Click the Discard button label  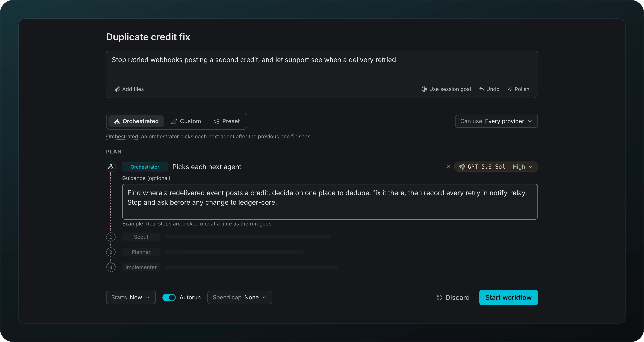[x=457, y=297]
